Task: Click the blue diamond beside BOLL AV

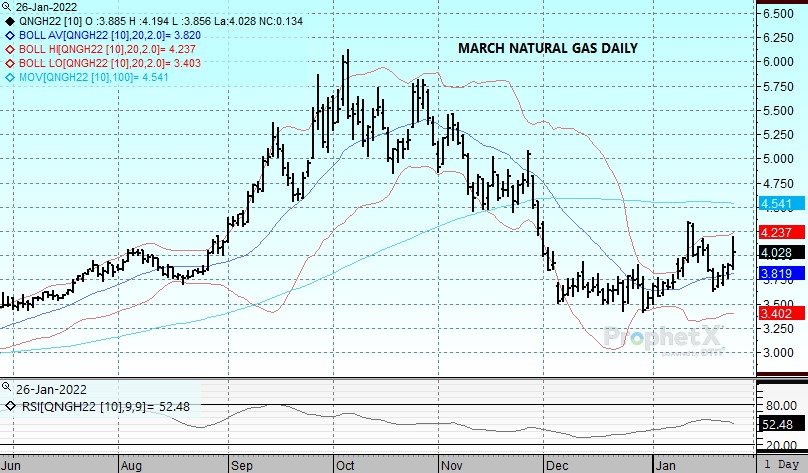Action: 10,34
